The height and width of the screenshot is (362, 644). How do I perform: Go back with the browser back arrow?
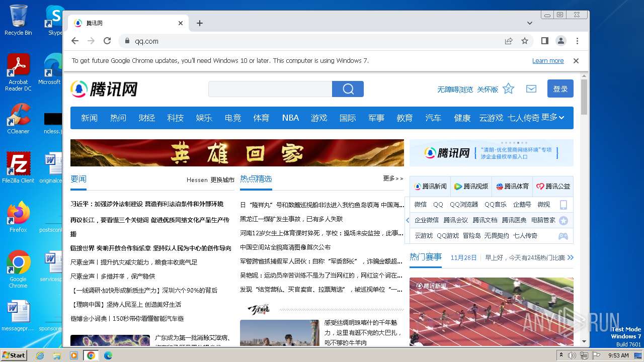point(75,41)
